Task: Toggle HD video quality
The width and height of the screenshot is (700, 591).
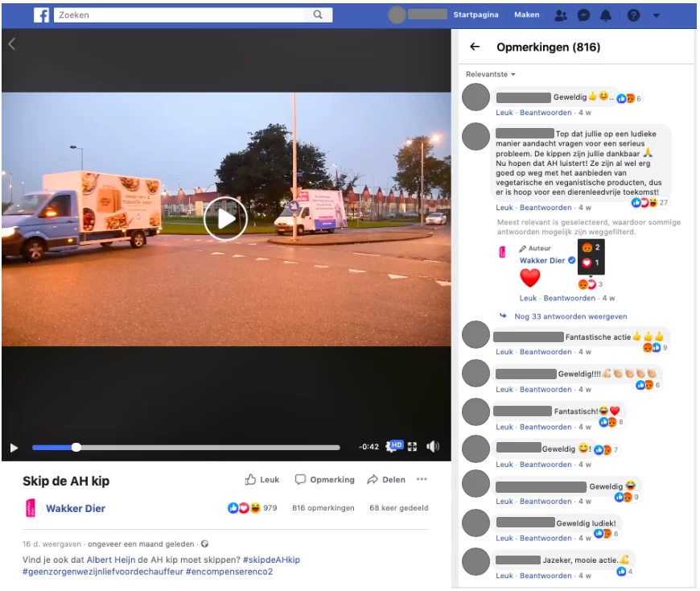Action: (395, 445)
